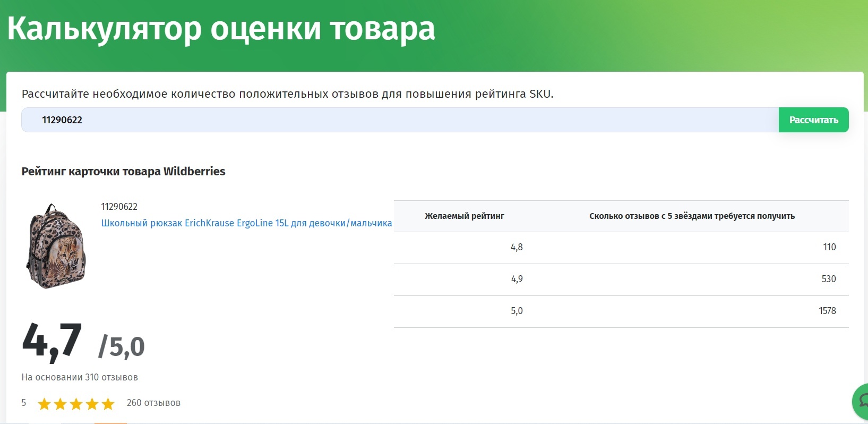Focus the SKU input field with 11290622
This screenshot has height=424, width=868.
400,120
